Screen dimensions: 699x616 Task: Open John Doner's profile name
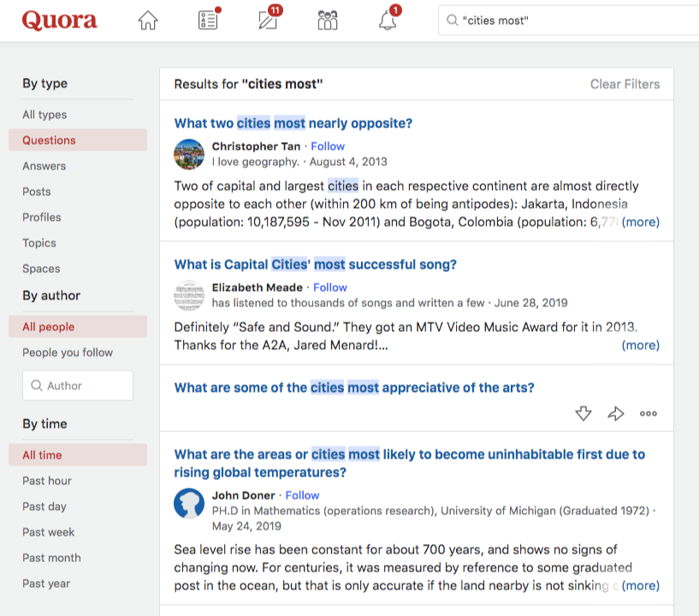point(243,495)
